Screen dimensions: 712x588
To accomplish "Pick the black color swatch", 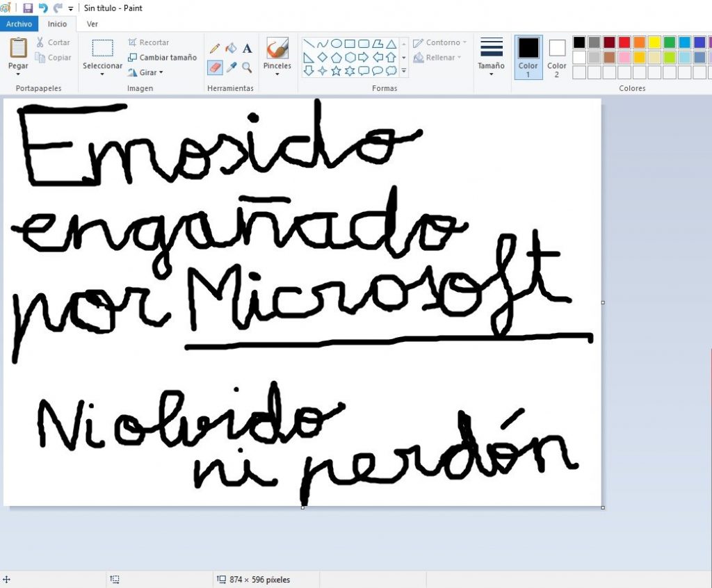I will (579, 42).
